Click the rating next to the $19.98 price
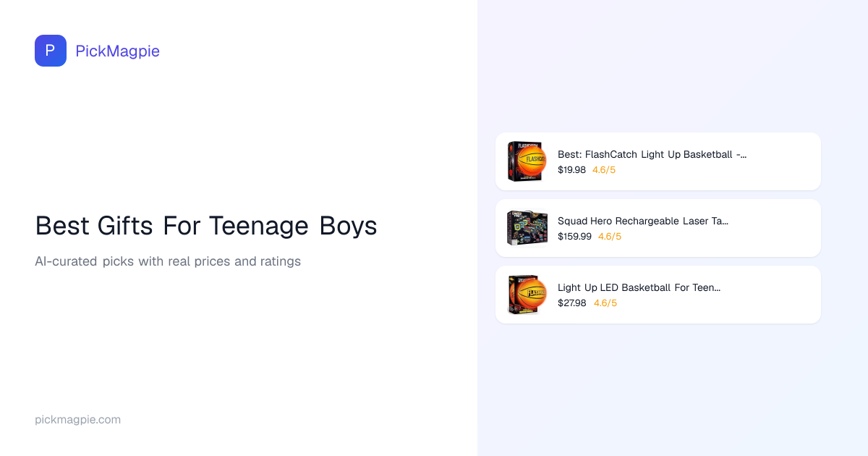Screen dimensions: 868x456 tap(604, 170)
